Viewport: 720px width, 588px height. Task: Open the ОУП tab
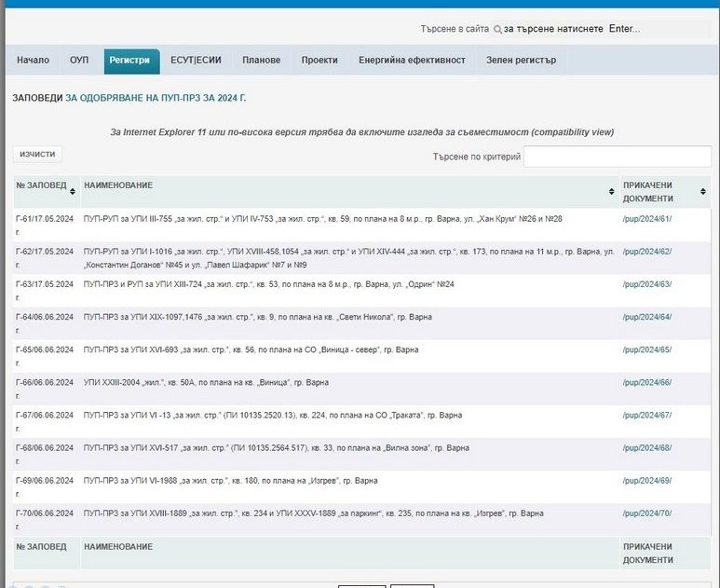(79, 61)
